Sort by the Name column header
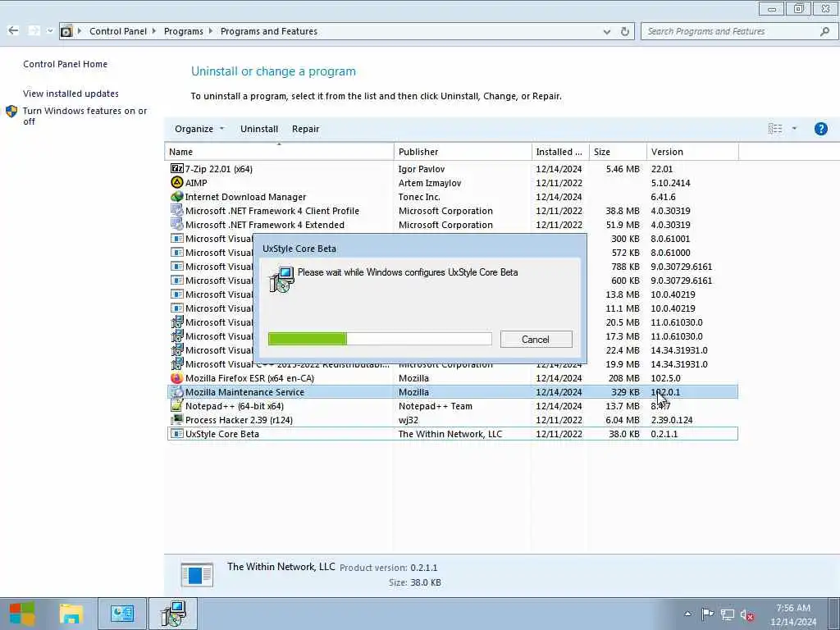This screenshot has width=840, height=630. [279, 152]
